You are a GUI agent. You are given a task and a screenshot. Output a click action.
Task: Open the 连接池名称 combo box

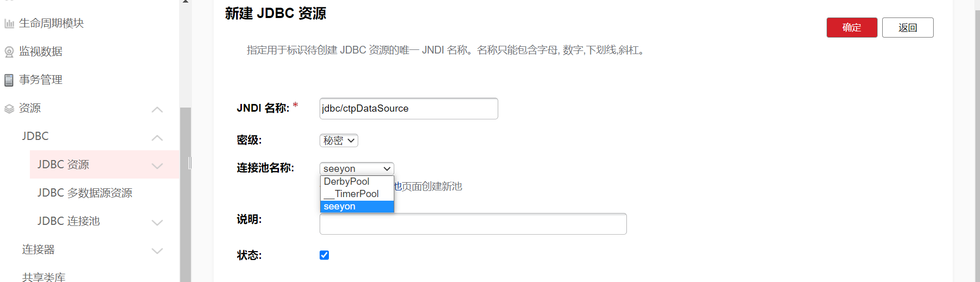coord(357,169)
